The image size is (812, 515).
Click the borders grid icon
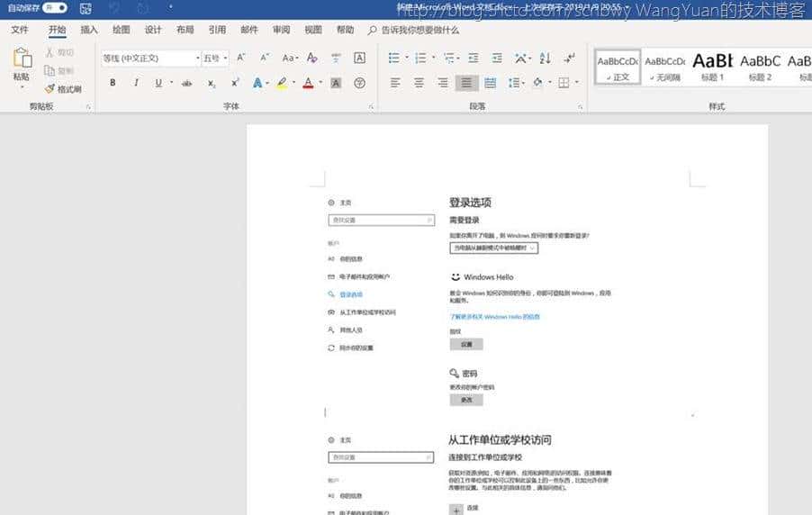click(564, 82)
